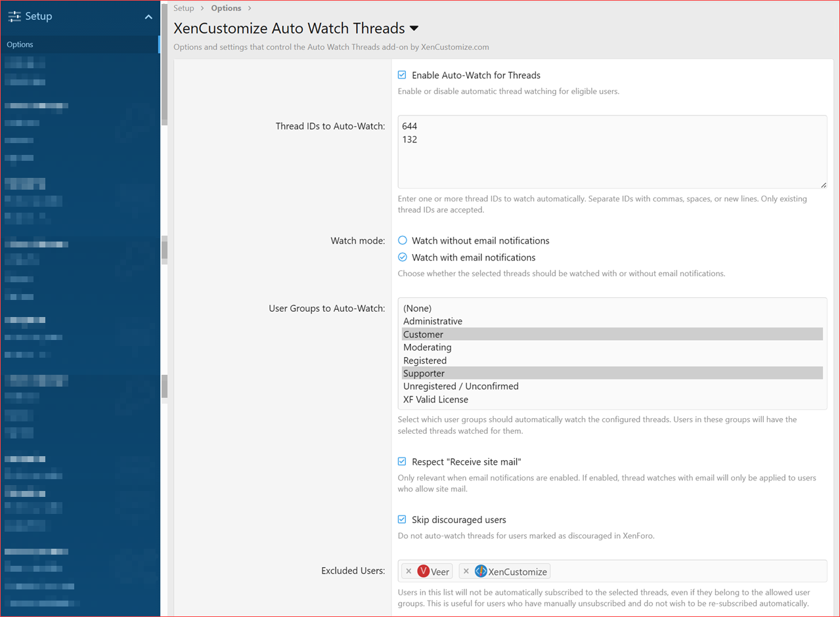The height and width of the screenshot is (617, 840).
Task: Click inside the Thread IDs to Auto-Watch textarea
Action: click(x=611, y=151)
